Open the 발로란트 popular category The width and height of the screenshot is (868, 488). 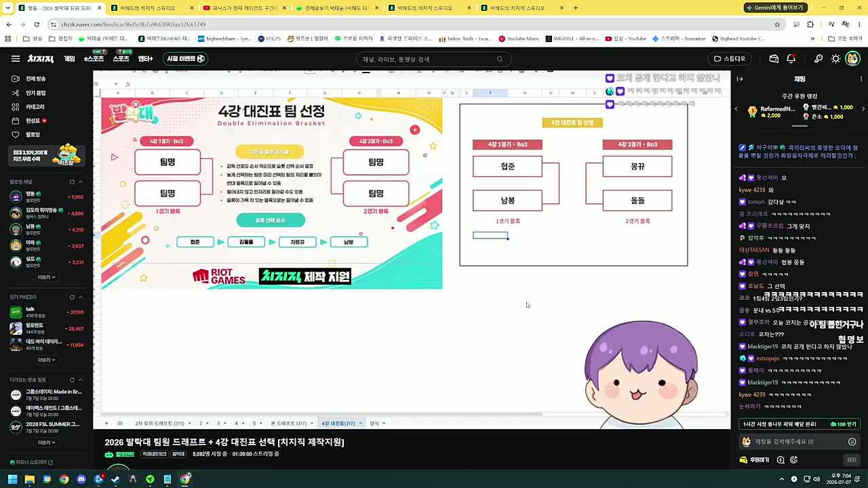(46, 328)
